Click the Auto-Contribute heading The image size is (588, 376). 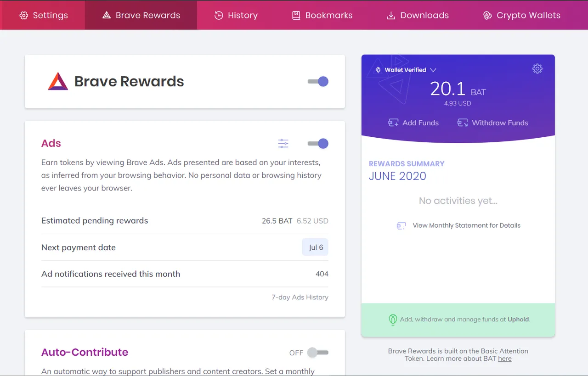click(x=85, y=352)
